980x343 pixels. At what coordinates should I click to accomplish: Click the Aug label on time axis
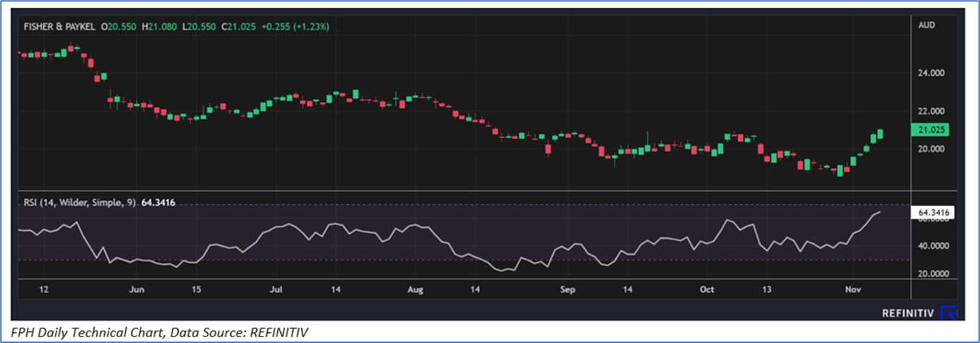(x=414, y=289)
